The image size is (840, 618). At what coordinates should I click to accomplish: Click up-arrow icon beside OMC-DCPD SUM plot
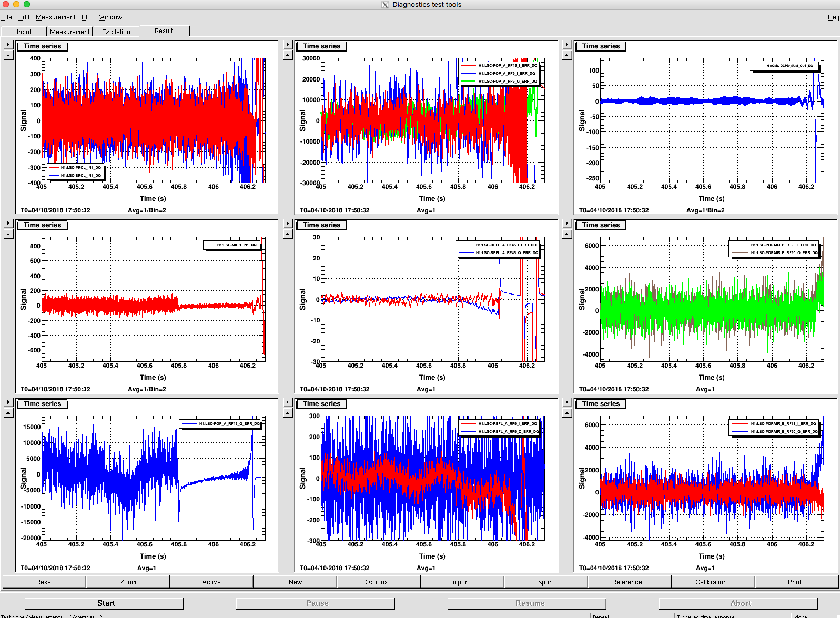click(567, 55)
